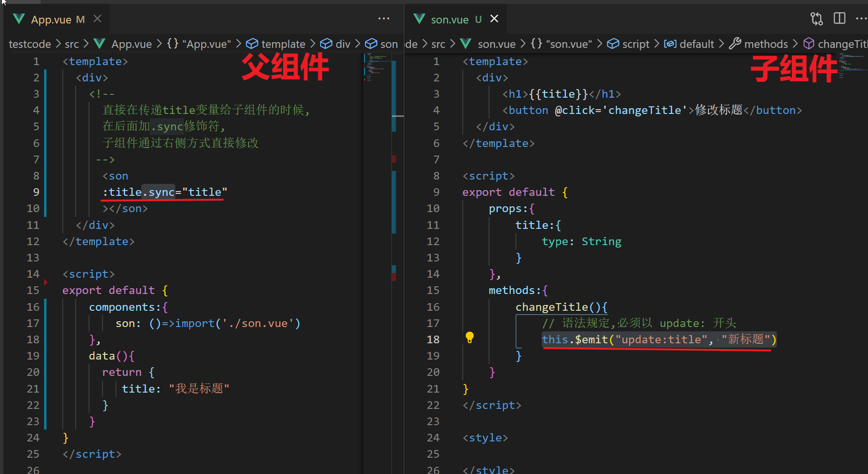Click the Vue icon on App.vue tab
The height and width of the screenshot is (474, 868).
point(19,19)
